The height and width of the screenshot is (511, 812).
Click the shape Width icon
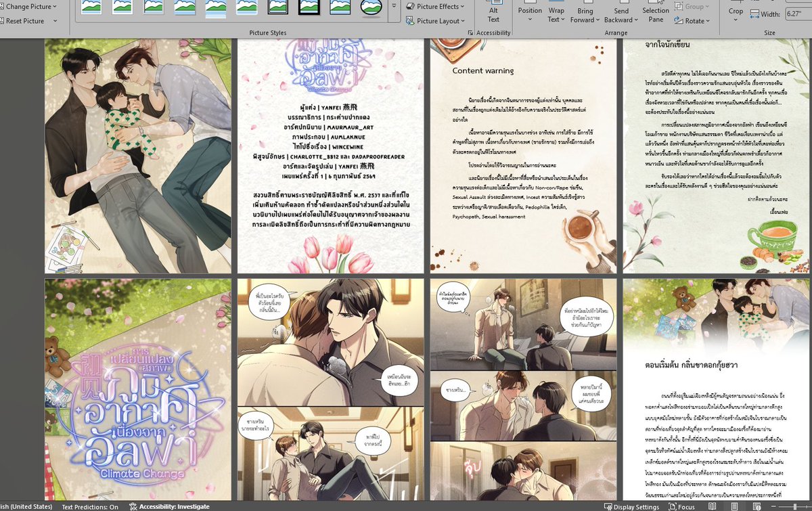coord(754,14)
